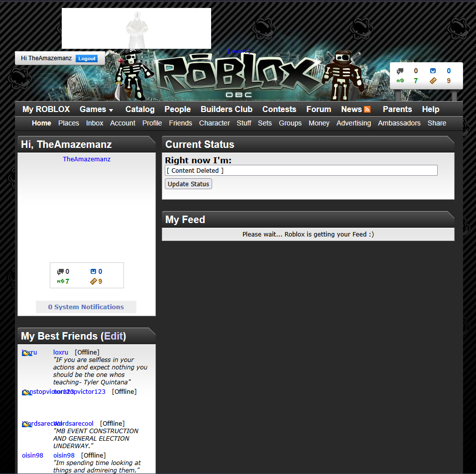Click into the Right now I'm status field
476x474 pixels.
pos(301,171)
